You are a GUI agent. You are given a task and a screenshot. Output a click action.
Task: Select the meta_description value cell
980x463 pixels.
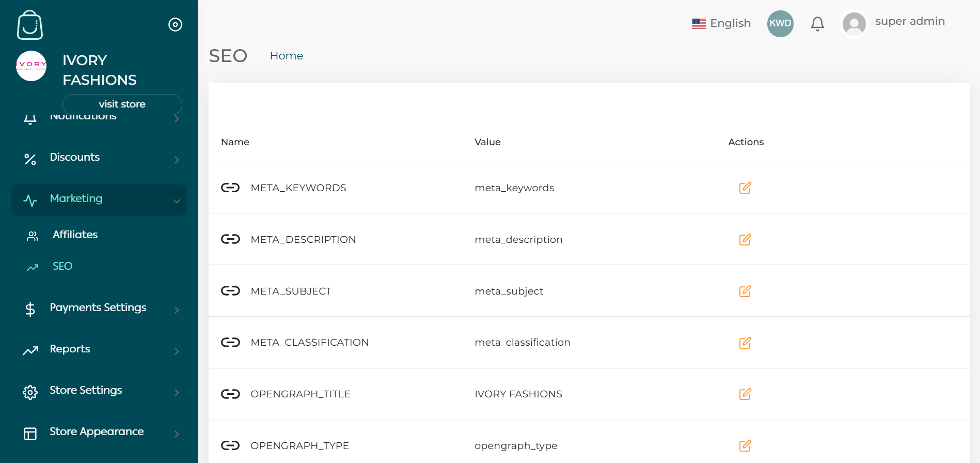[518, 240]
